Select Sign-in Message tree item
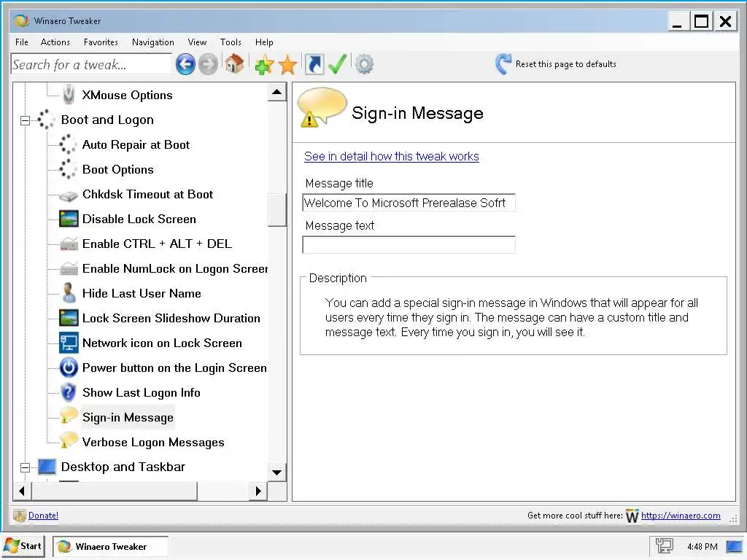Image resolution: width=747 pixels, height=560 pixels. click(x=128, y=417)
